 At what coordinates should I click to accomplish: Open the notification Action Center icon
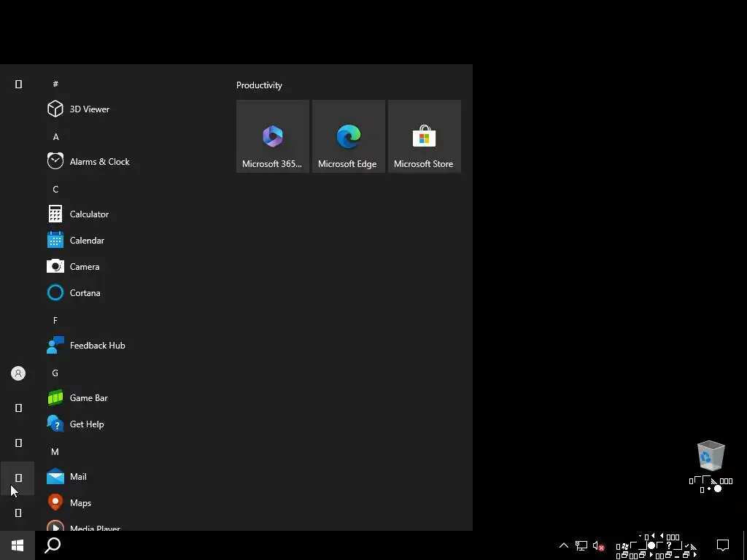coord(723,545)
